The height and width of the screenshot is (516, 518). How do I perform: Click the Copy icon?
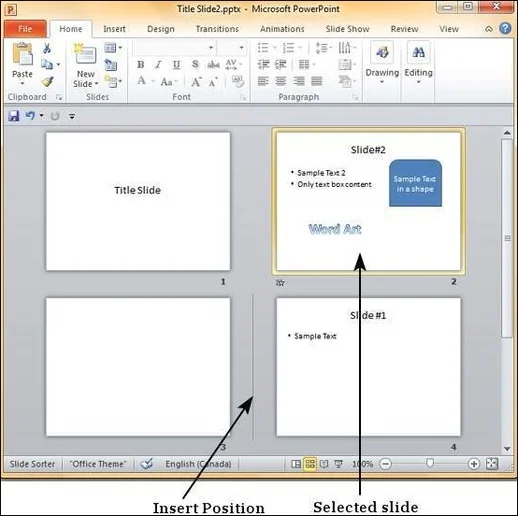(x=47, y=64)
